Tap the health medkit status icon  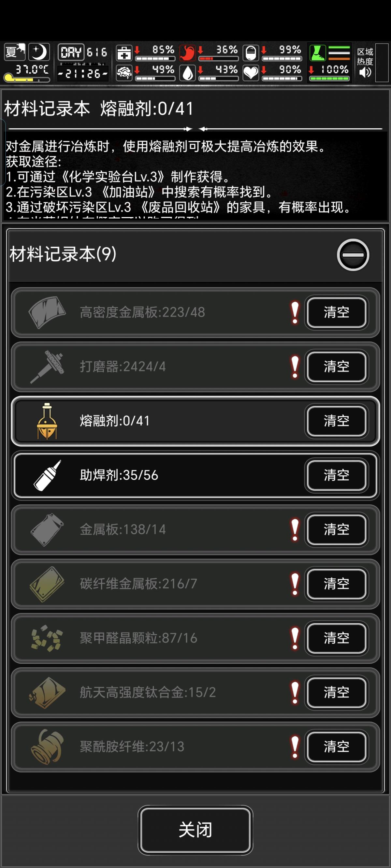pyautogui.click(x=124, y=53)
